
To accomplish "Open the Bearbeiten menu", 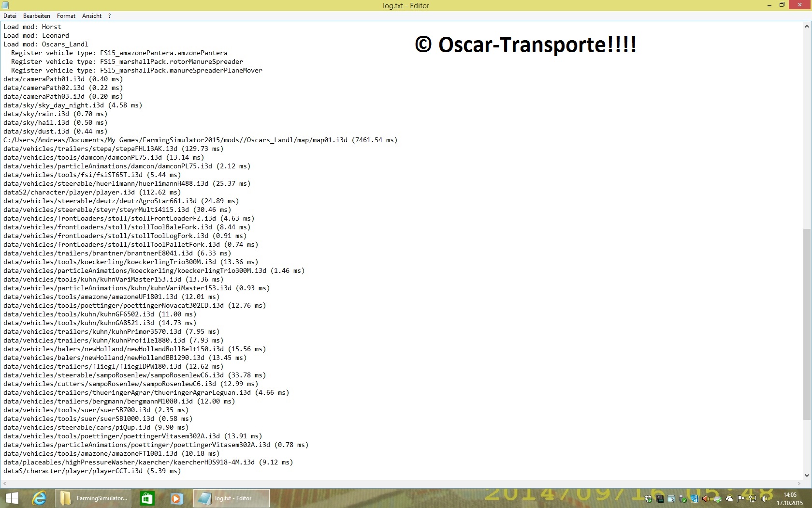I will (x=37, y=16).
